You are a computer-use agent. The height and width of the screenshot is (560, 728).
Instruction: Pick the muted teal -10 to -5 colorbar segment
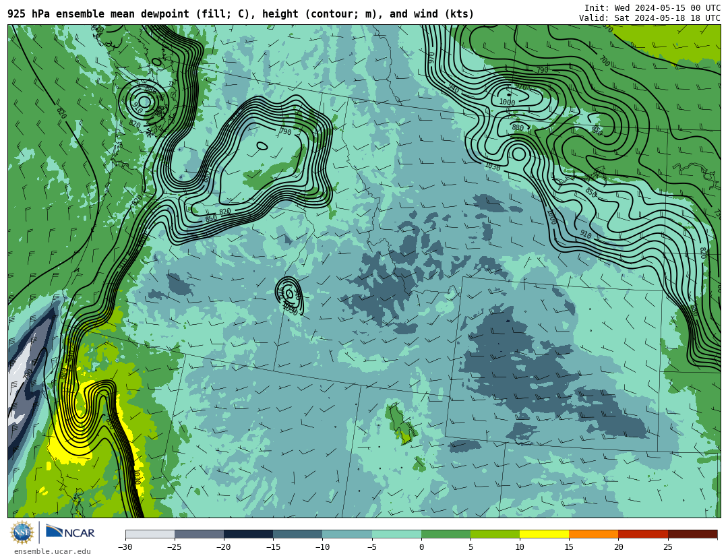(347, 534)
